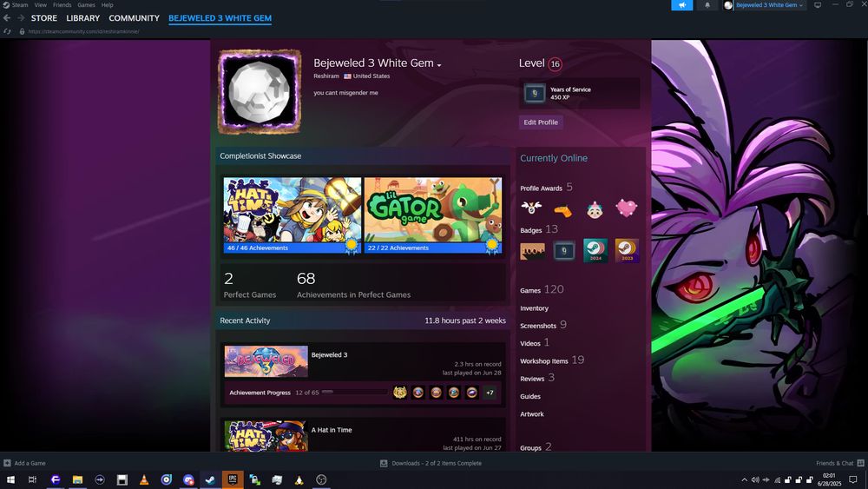Click the Edit Profile button
The height and width of the screenshot is (489, 868).
541,122
